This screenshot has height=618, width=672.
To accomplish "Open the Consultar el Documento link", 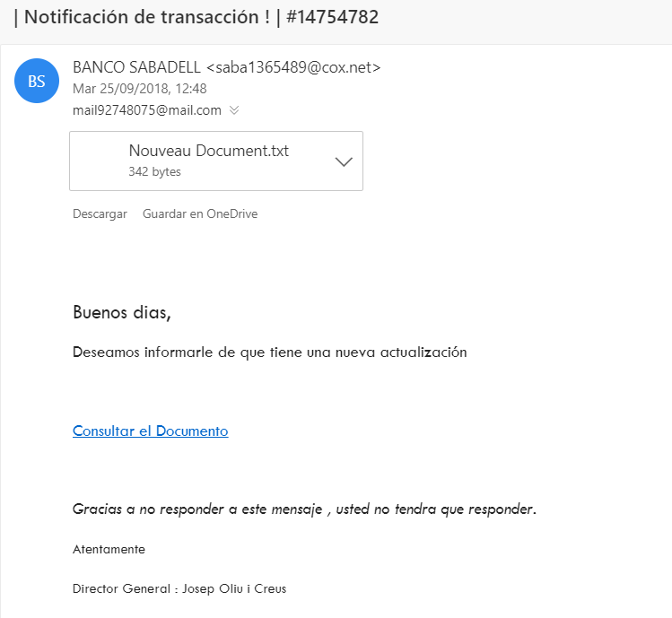I will tap(151, 431).
